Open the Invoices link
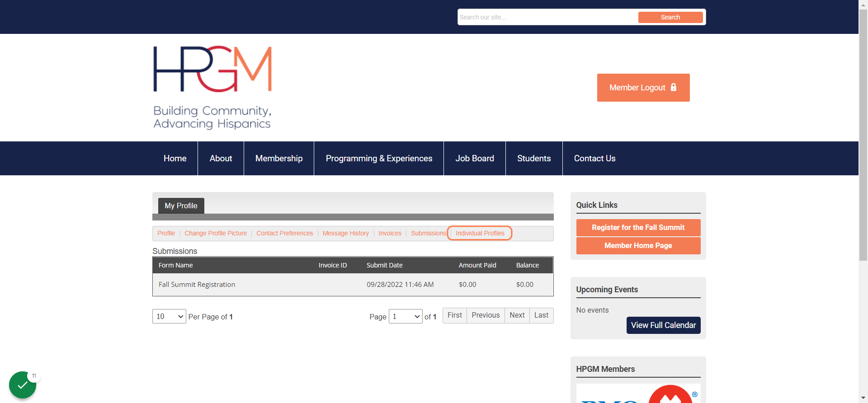This screenshot has width=868, height=403. 390,233
